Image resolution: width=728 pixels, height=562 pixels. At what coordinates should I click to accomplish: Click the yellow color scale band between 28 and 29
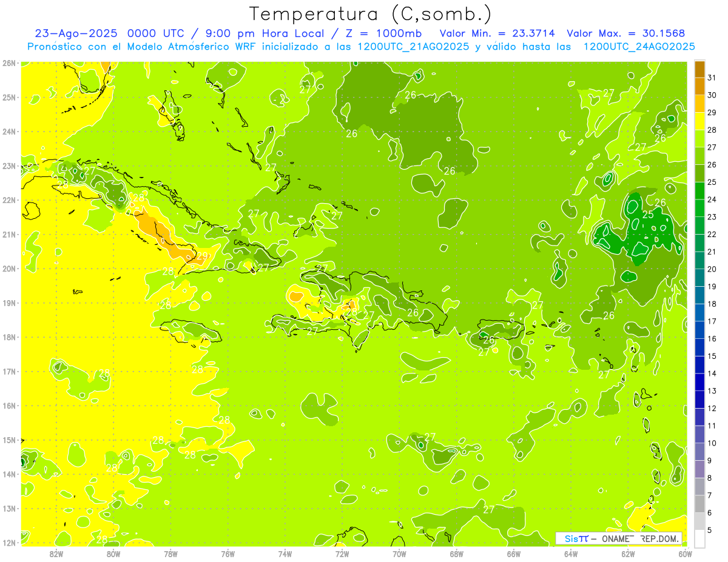(699, 121)
